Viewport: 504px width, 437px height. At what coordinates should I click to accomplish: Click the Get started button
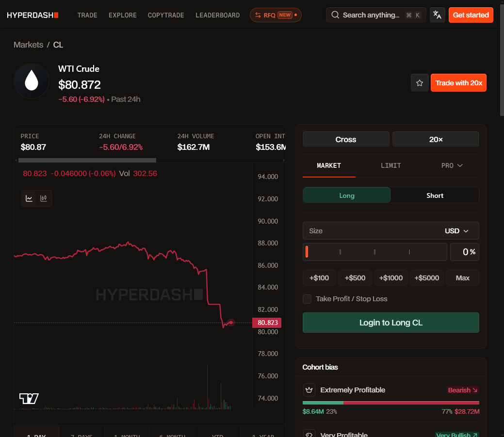[x=471, y=15]
